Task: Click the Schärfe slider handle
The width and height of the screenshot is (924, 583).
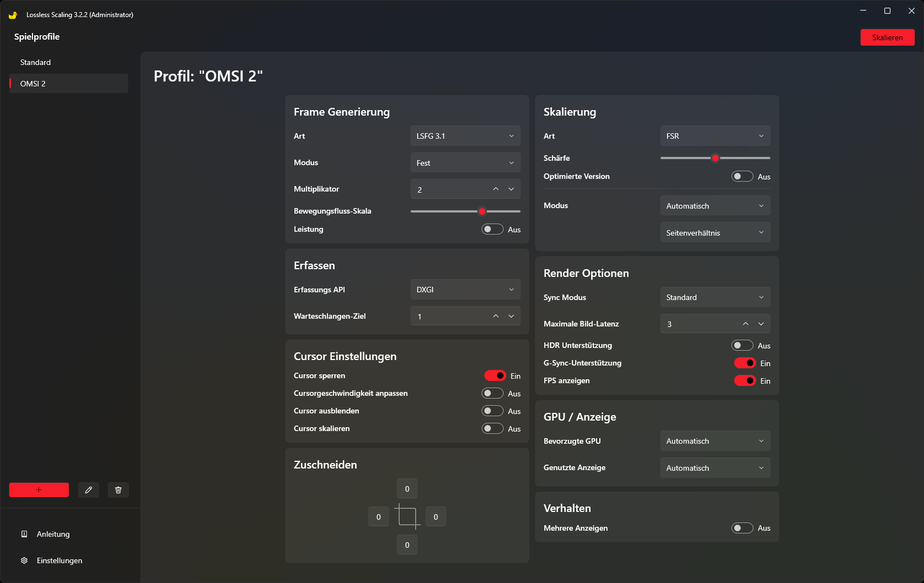Action: point(715,158)
